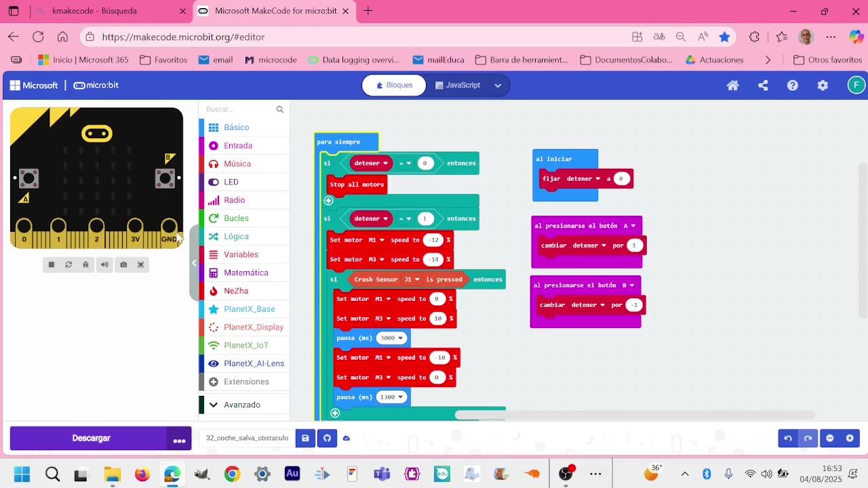Click the toolbox search magnifier icon

point(279,109)
